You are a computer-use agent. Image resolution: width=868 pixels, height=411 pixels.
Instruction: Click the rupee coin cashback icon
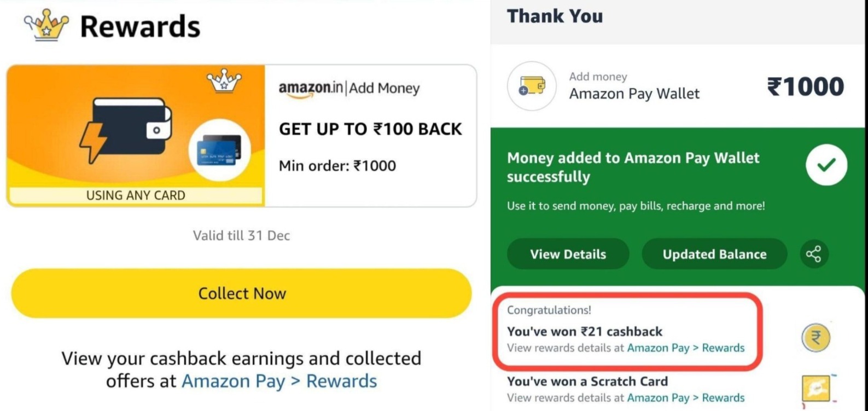click(x=815, y=338)
